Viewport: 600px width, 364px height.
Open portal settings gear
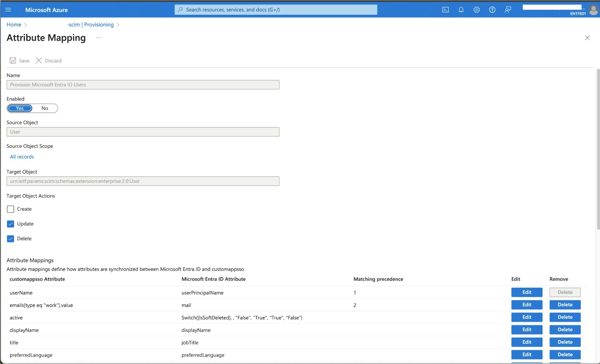coord(477,9)
